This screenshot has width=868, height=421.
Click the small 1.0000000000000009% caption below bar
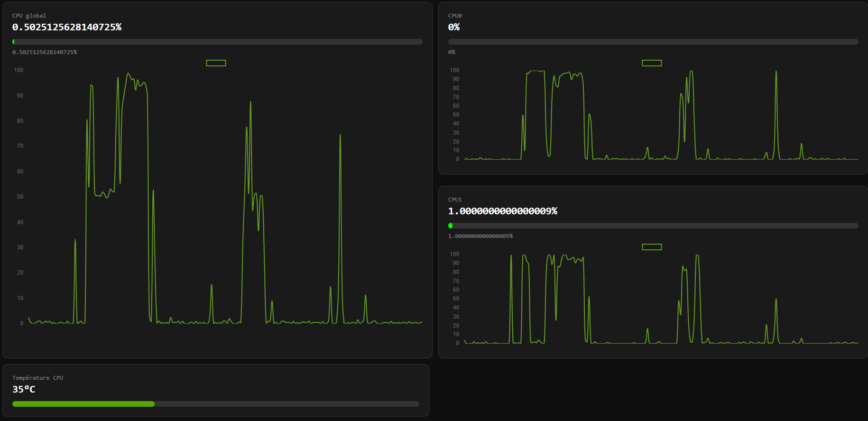click(480, 236)
